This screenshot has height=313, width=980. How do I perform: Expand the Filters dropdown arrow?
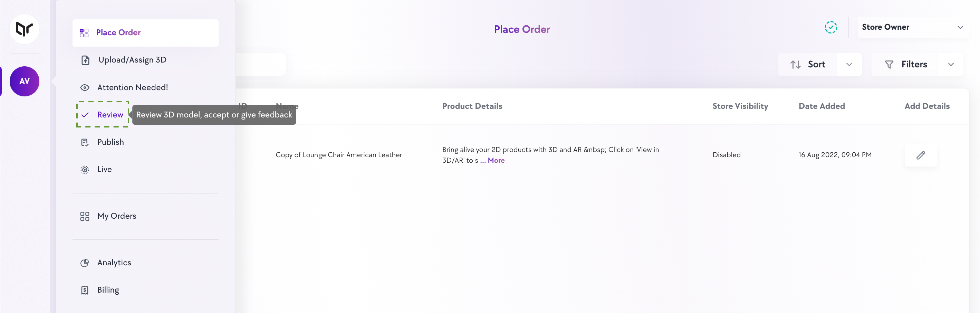[951, 64]
